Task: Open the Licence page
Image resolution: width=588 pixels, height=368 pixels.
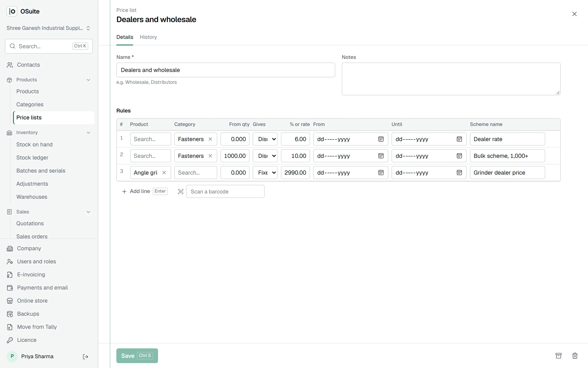Action: 49,340
